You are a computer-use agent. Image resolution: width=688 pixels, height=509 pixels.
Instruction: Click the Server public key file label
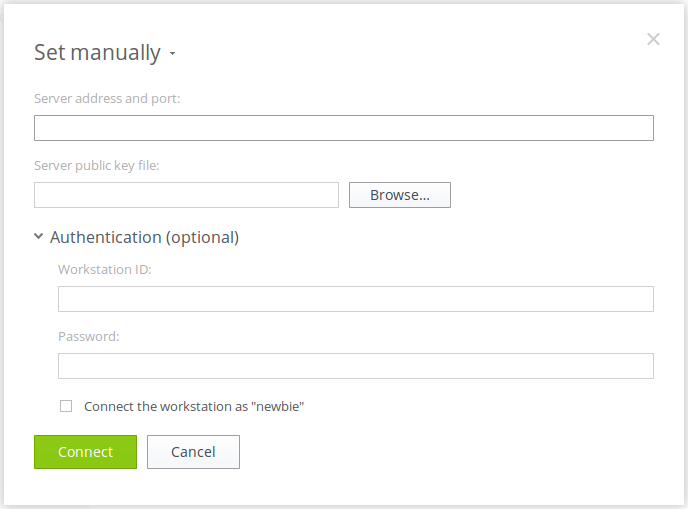coord(96,166)
